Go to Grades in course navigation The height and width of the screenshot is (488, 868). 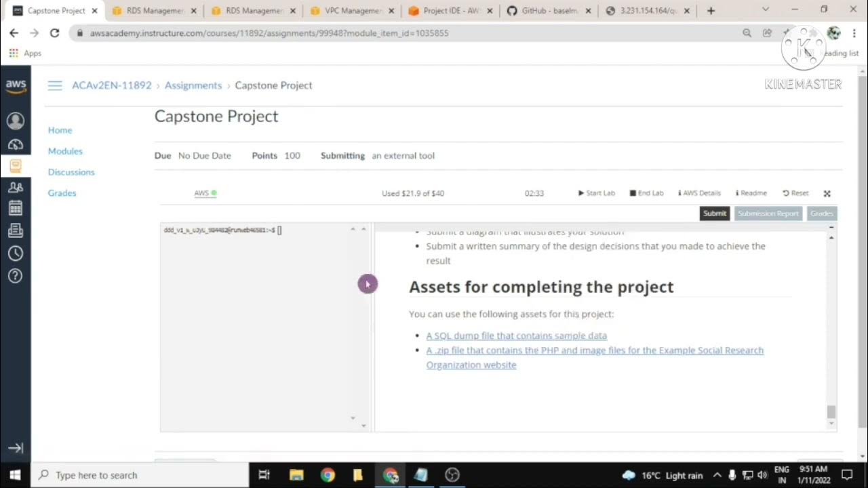point(62,193)
